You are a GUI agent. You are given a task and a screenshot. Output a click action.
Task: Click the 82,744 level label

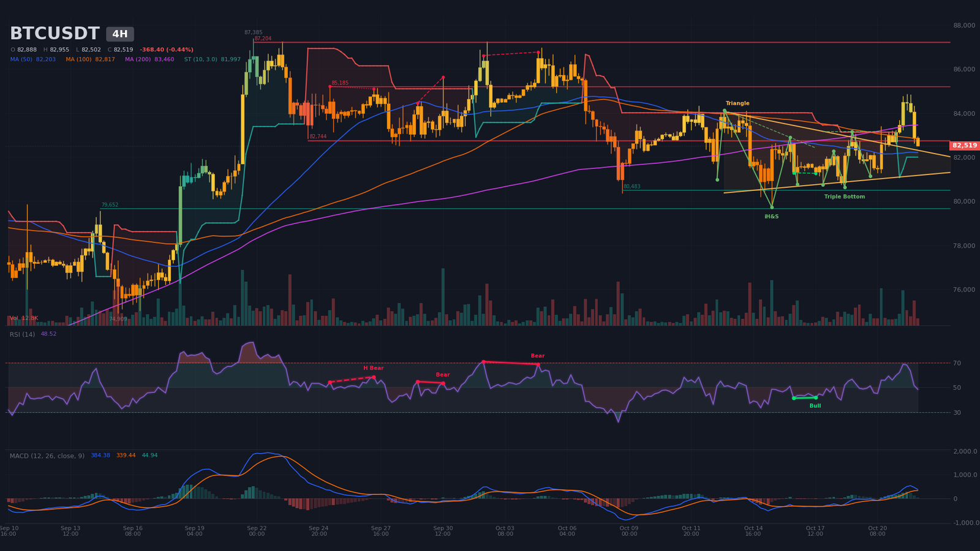[318, 137]
